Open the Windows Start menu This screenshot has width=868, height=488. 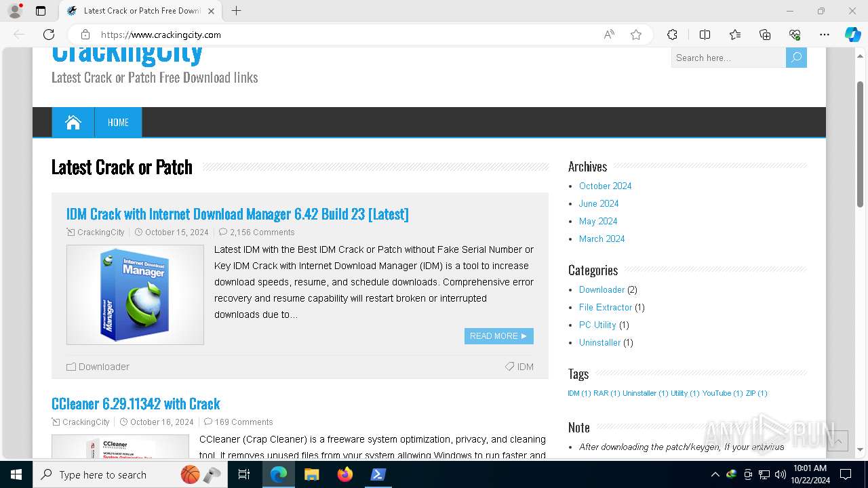click(x=16, y=474)
